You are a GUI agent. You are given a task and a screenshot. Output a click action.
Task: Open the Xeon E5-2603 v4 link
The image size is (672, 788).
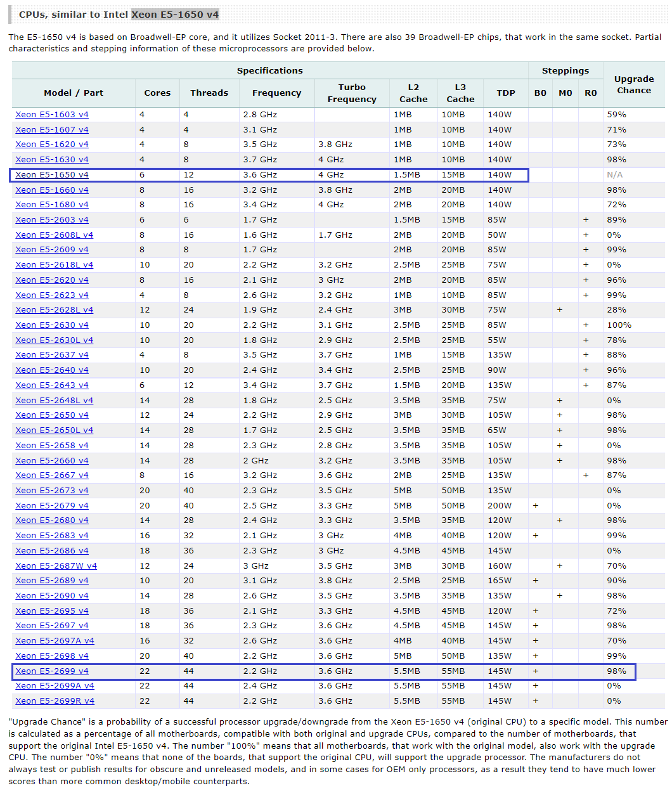52,220
